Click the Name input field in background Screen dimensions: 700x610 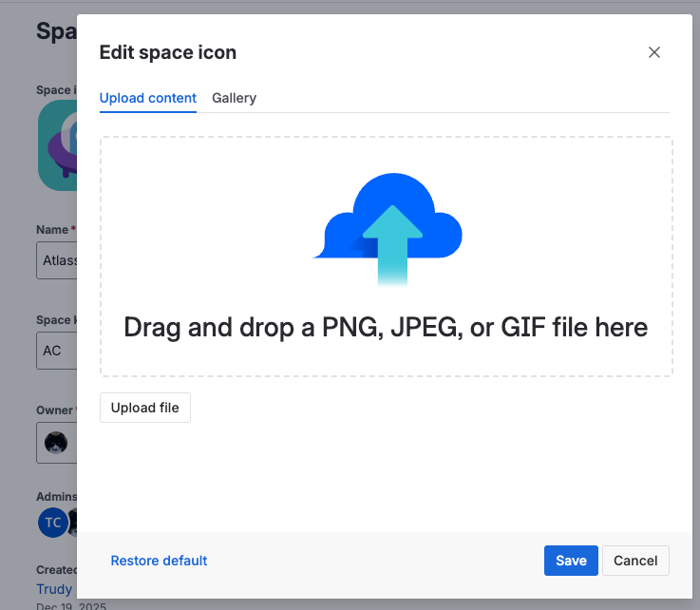(57, 260)
